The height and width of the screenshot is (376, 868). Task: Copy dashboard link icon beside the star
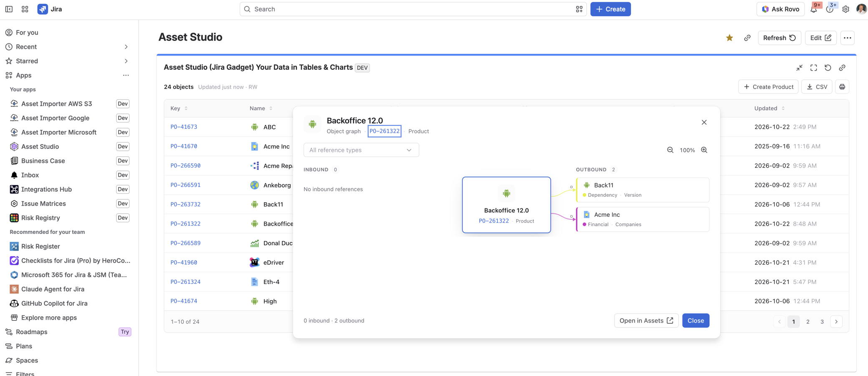tap(747, 38)
